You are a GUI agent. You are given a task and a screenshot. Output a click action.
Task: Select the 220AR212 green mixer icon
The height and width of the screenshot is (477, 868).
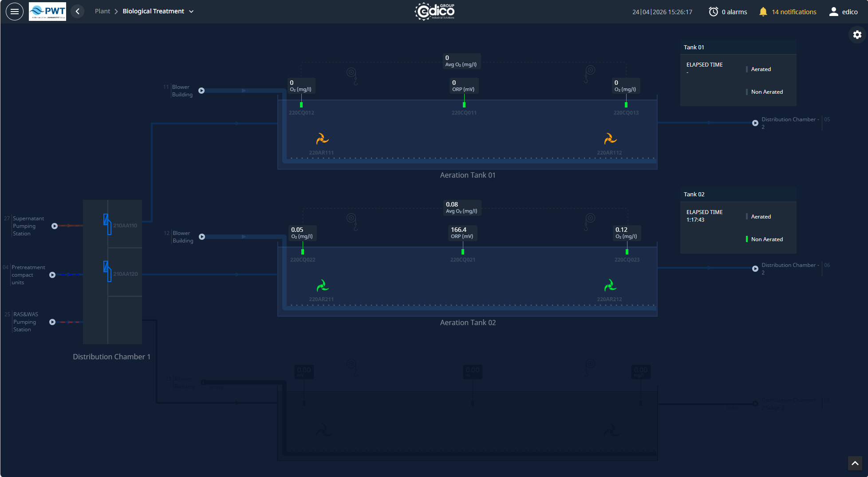click(610, 286)
